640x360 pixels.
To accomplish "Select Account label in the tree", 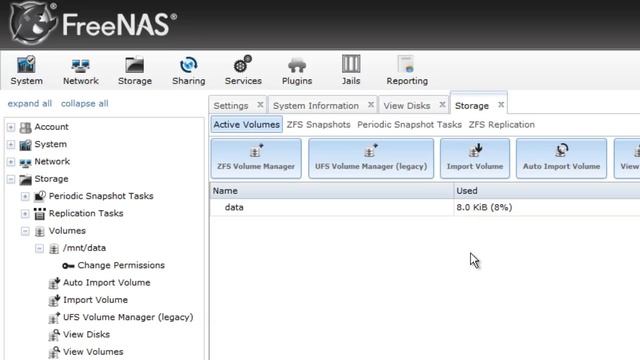I will coord(51,127).
